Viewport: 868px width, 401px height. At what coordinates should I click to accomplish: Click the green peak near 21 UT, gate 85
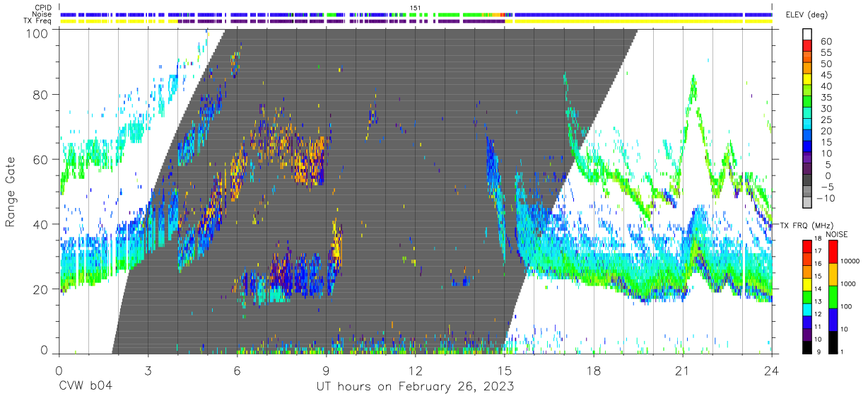click(693, 88)
